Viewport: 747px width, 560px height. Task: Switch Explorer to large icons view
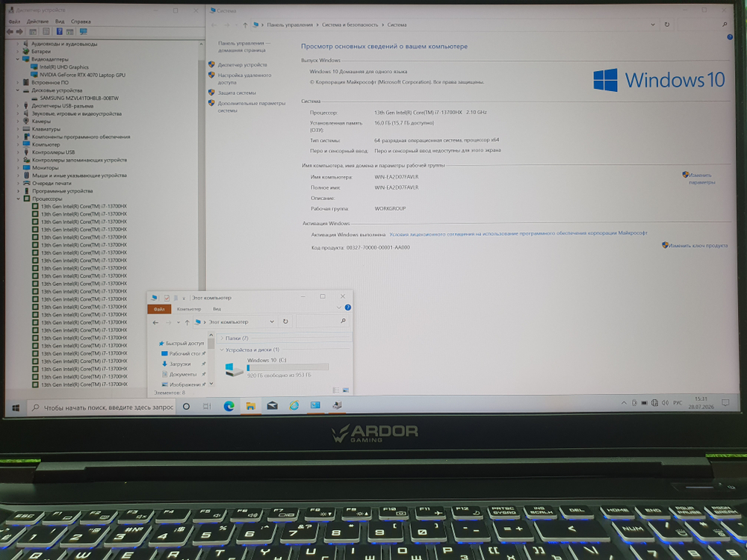pyautogui.click(x=346, y=391)
